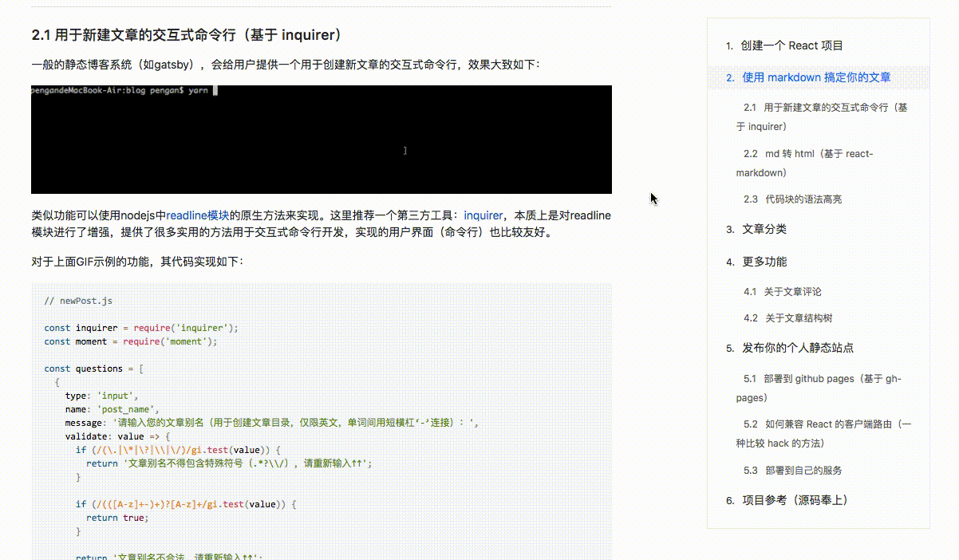Open the "创建一个 React 项目" section

coord(793,45)
